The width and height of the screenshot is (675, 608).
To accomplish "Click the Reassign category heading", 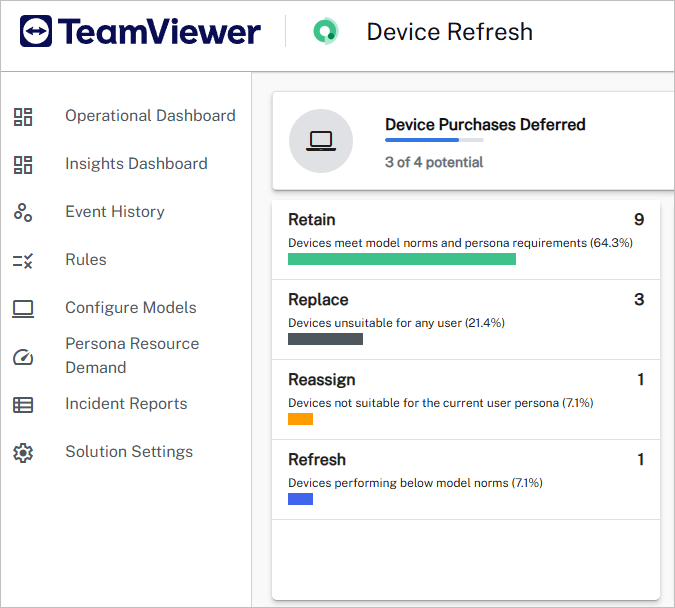I will 322,380.
